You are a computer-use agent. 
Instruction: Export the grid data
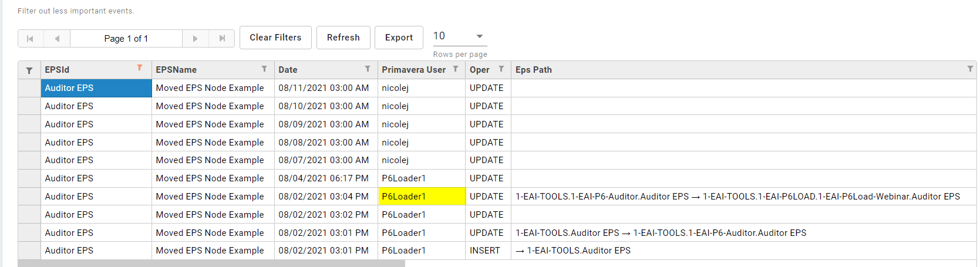point(399,38)
